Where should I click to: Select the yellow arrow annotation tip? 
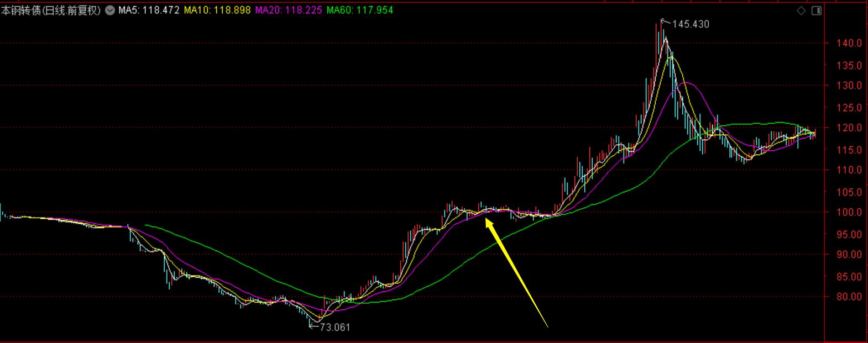488,221
